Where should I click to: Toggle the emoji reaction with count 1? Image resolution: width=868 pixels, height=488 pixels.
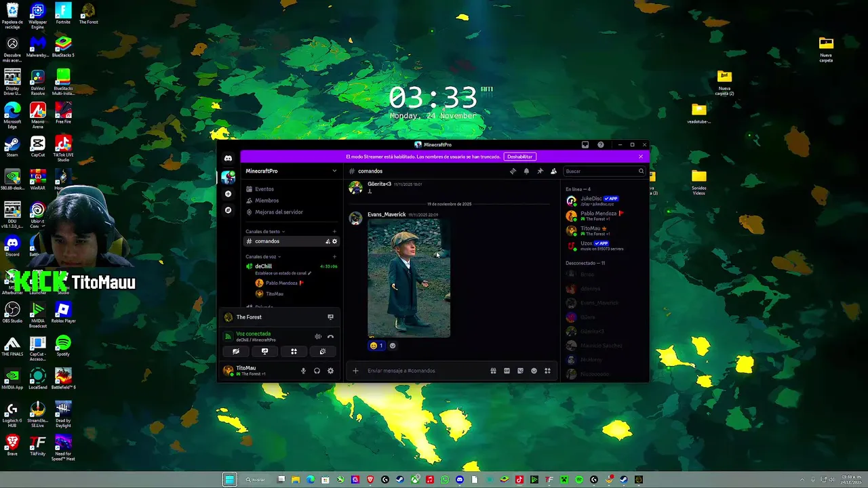coord(376,346)
